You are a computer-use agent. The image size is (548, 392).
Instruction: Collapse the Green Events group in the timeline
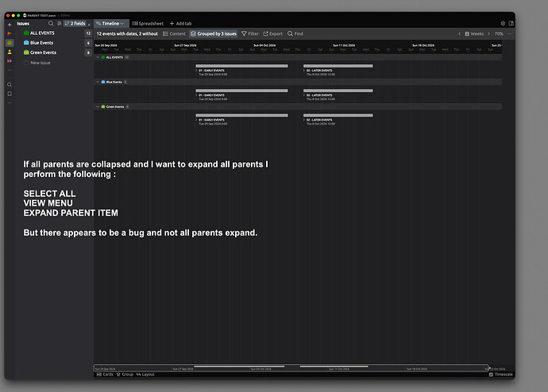[98, 106]
